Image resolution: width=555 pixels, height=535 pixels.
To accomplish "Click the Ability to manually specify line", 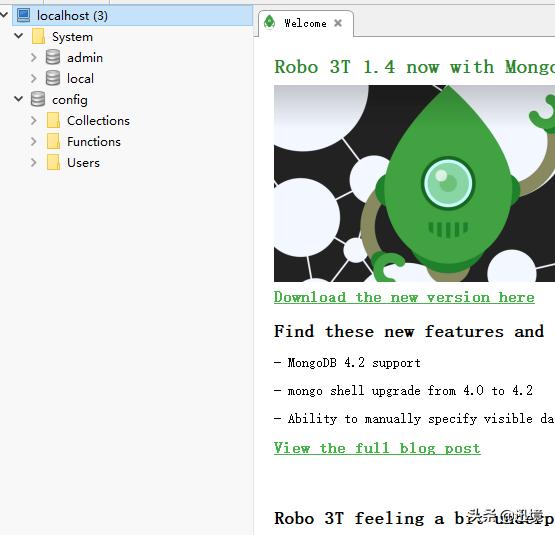I will click(414, 419).
